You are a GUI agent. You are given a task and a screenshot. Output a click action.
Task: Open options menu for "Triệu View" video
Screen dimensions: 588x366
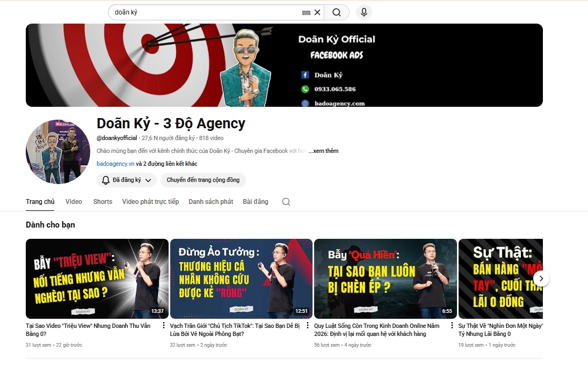click(x=163, y=326)
